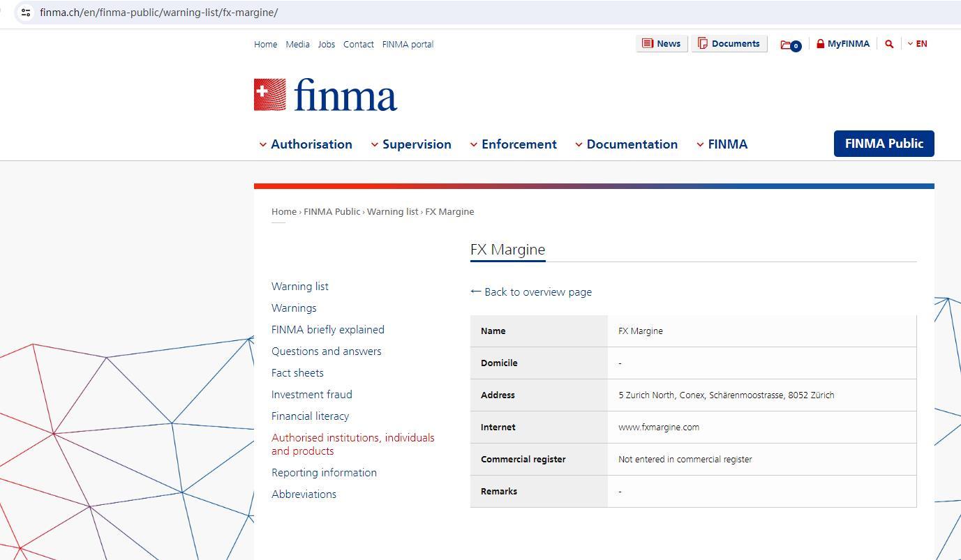Click the FINMA logo

pos(325,95)
